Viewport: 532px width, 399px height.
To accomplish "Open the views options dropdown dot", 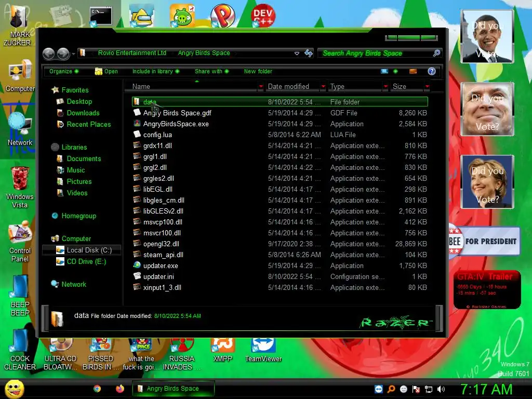I will point(395,71).
